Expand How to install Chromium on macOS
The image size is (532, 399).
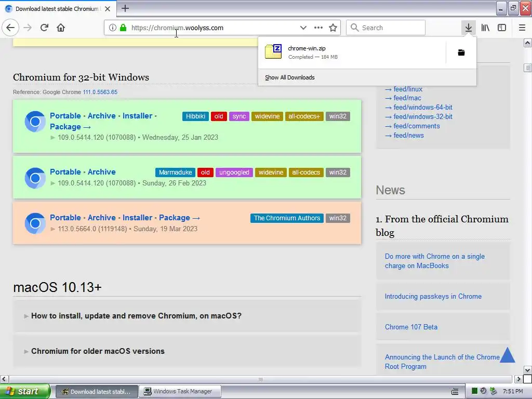(x=136, y=316)
